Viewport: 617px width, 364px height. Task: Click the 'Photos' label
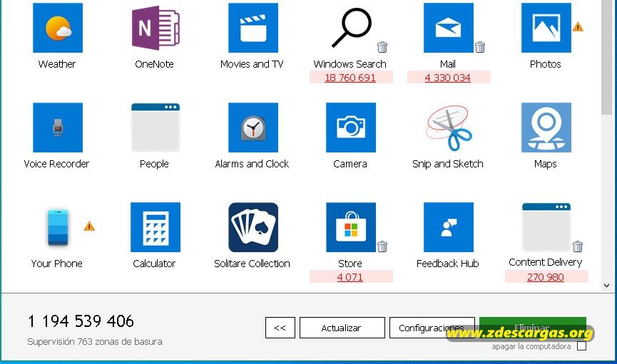[546, 64]
